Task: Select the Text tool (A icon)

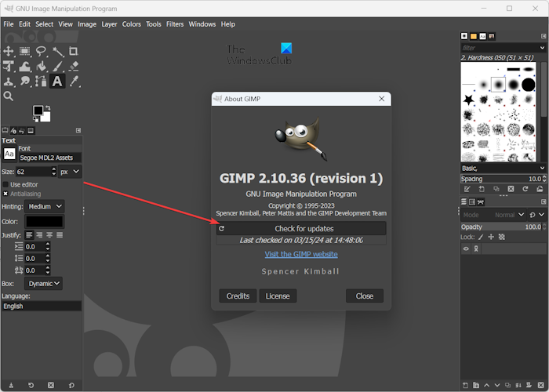Action: [57, 82]
